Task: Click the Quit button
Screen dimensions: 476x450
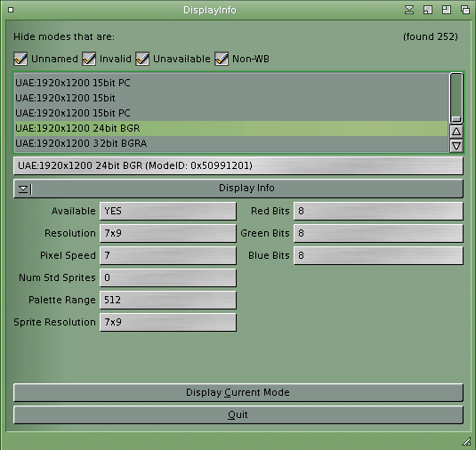Action: [x=238, y=414]
